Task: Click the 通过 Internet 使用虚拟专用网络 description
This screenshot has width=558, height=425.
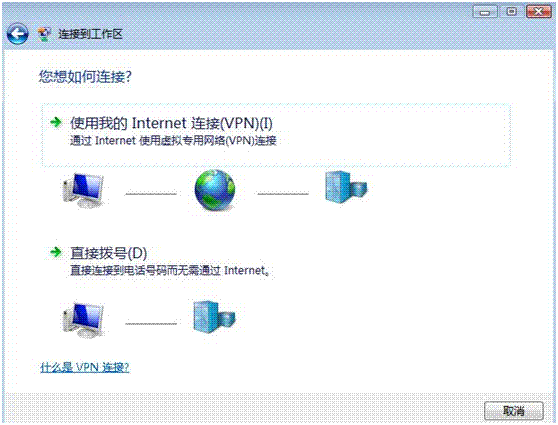Action: (173, 141)
